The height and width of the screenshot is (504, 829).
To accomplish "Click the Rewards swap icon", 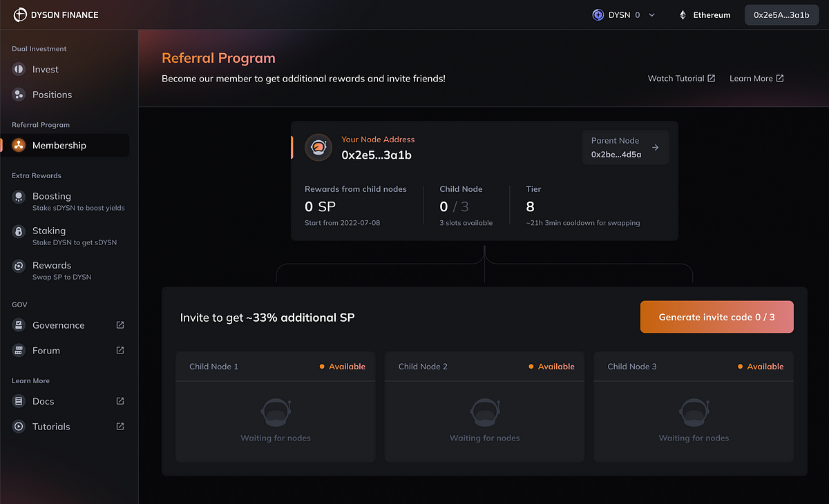I will click(17, 266).
